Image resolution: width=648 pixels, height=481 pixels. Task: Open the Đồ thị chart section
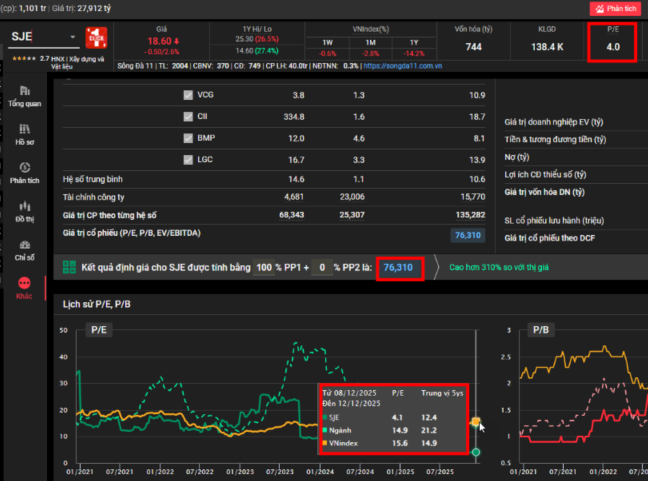24,212
